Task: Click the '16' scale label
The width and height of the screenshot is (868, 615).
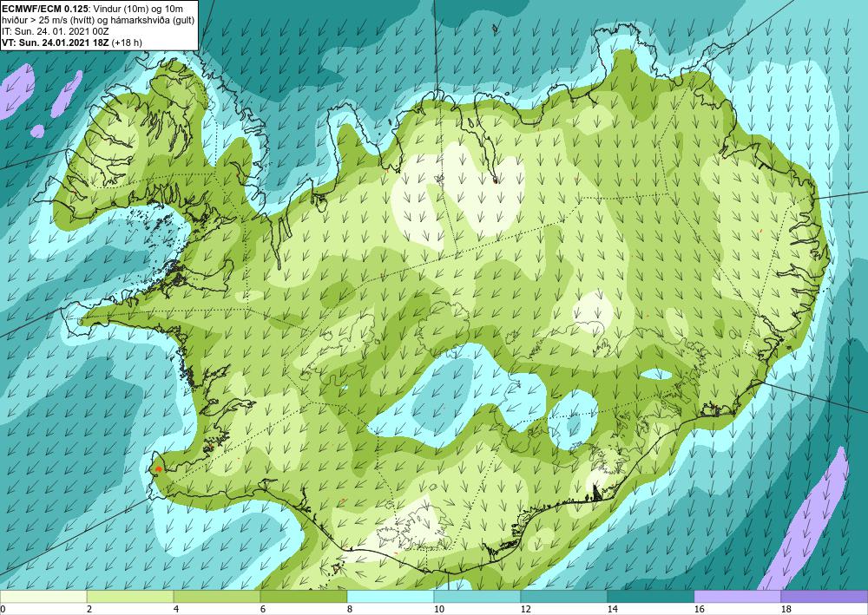Action: coord(699,609)
